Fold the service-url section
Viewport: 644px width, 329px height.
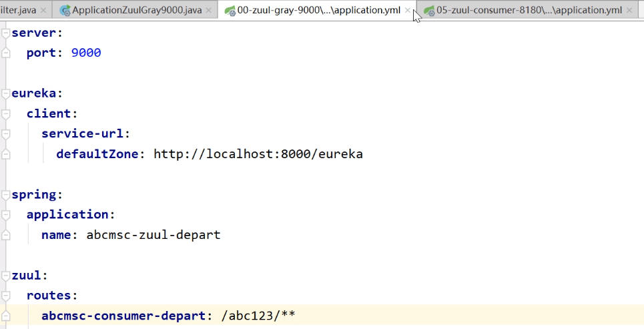pos(6,133)
